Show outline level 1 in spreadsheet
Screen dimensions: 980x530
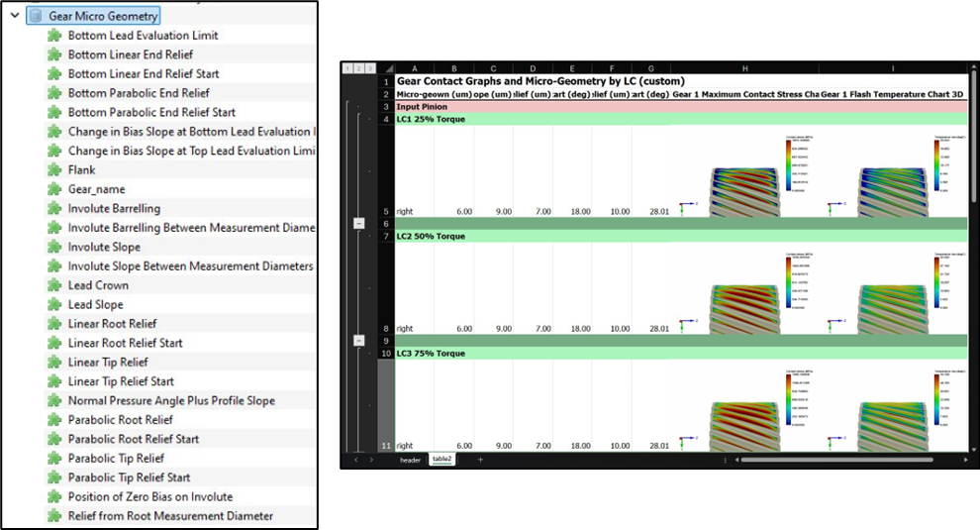346,68
